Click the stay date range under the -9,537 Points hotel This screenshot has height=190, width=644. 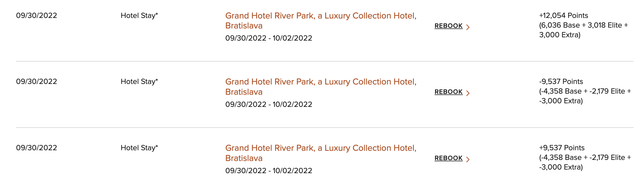[269, 104]
